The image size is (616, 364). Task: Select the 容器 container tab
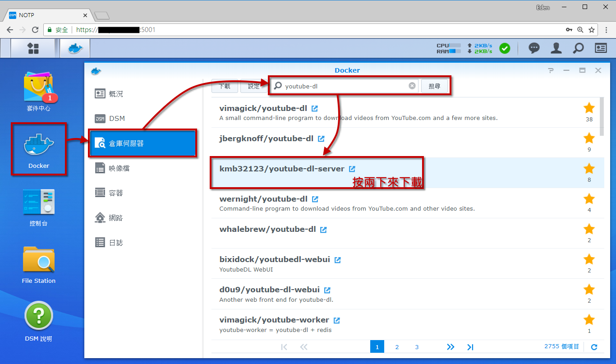point(143,193)
